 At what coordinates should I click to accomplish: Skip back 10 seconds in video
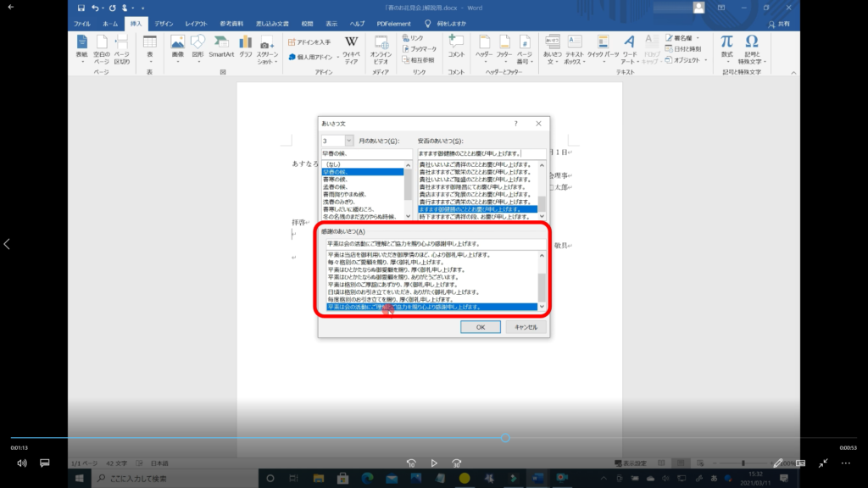pyautogui.click(x=411, y=463)
